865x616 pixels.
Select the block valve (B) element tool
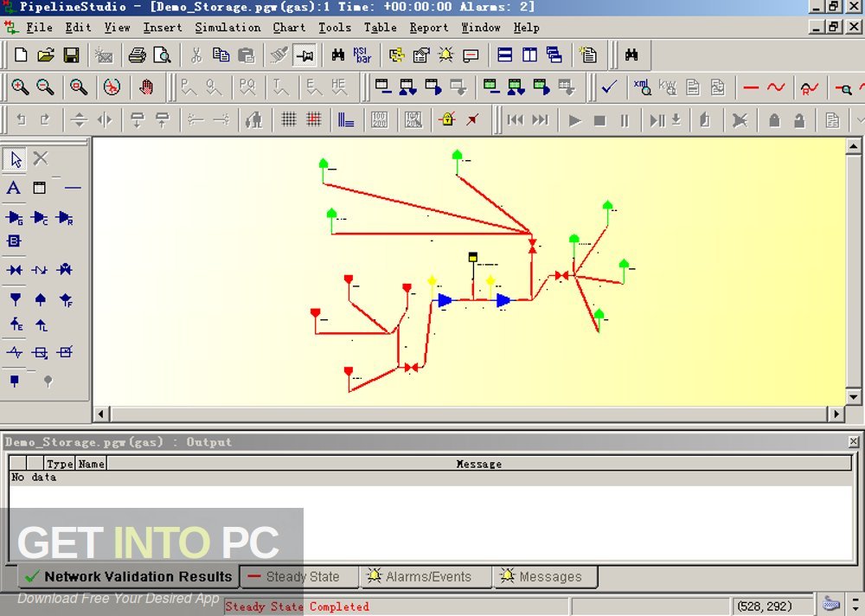coord(12,241)
